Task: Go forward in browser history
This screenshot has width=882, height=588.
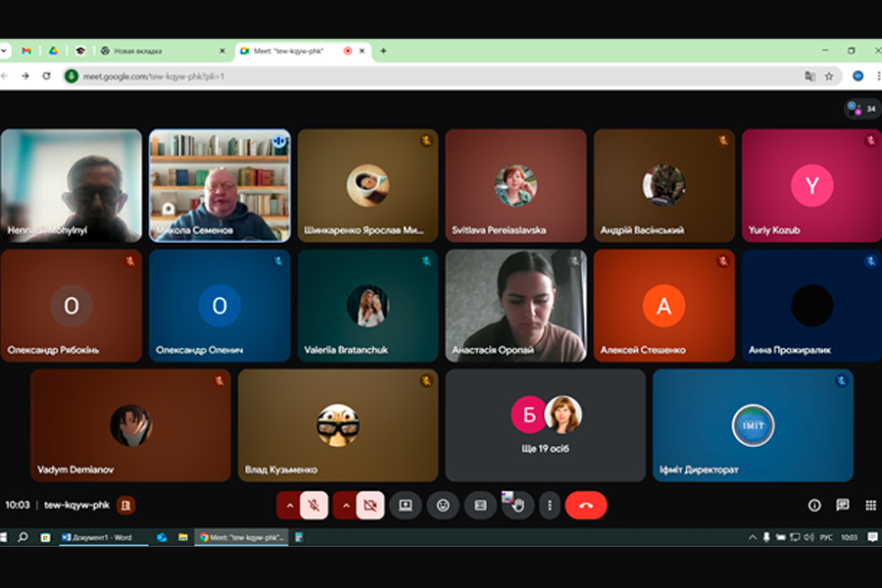Action: [x=25, y=76]
